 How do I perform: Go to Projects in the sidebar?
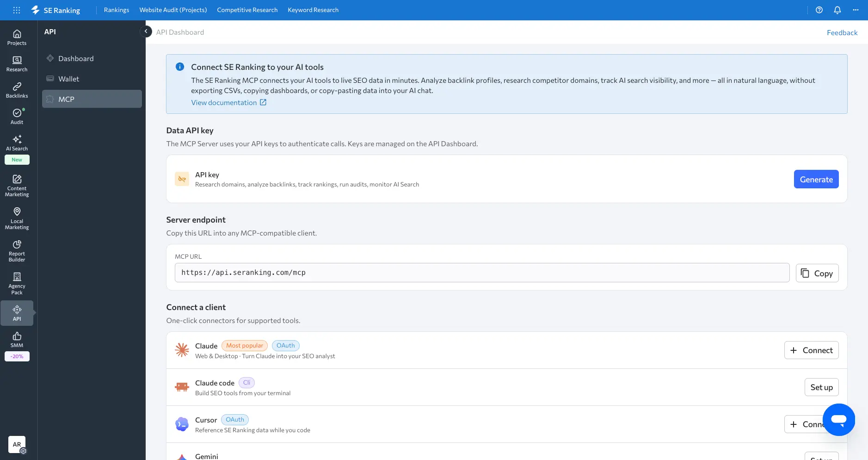coord(17,37)
